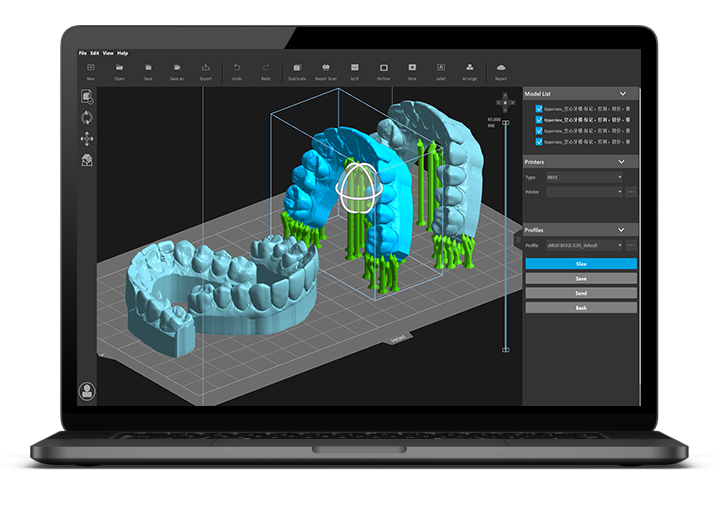Open the View menu
This screenshot has width=720, height=519.
108,53
